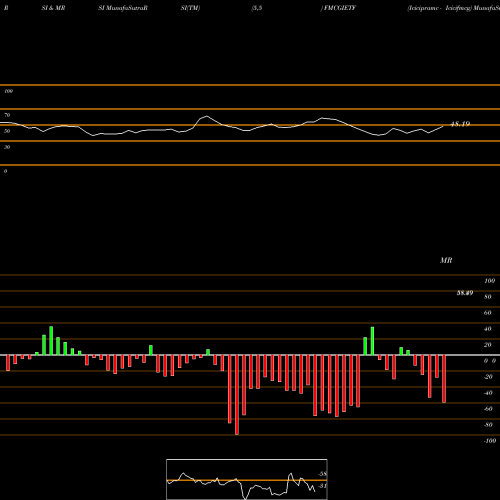Image resolution: width=500 pixels, height=500 pixels.
Task: Select the 50 level label on RSI scale
Action: pos(7,131)
